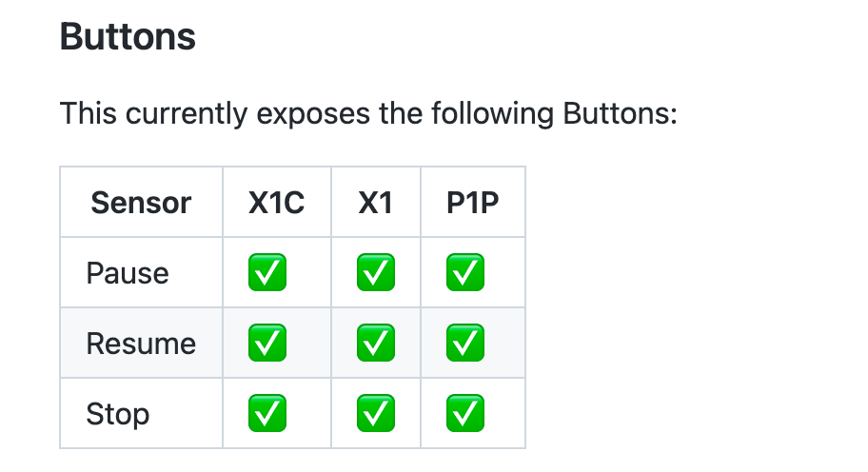868x472 pixels.
Task: Click the Stop checkmark under P1P
Action: pos(465,413)
